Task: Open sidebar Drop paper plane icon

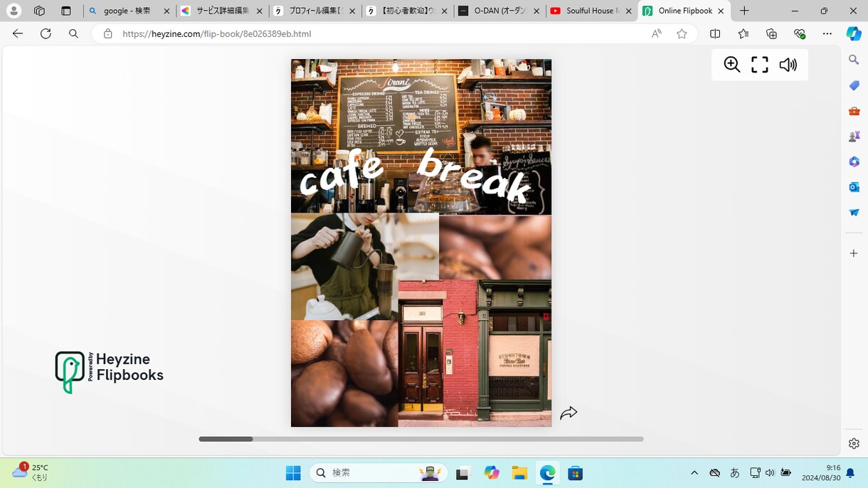Action: (x=854, y=212)
